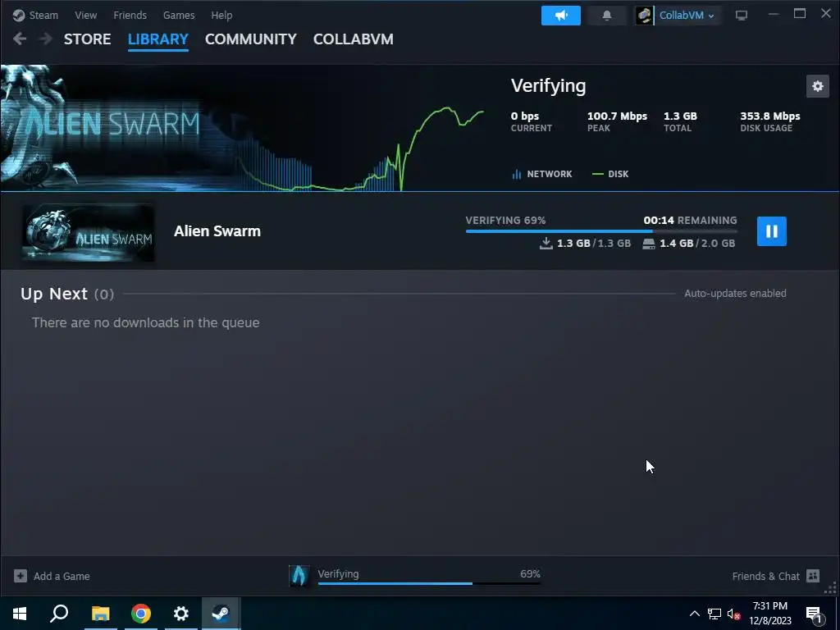Click the download size icon by 1.3 GB
This screenshot has width=840, height=630.
[546, 243]
